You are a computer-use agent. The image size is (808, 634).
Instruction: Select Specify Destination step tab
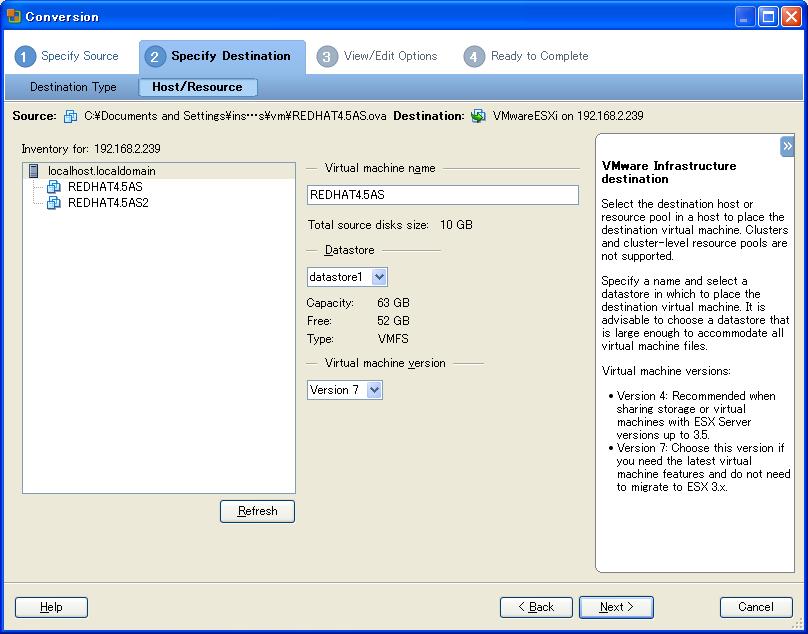222,56
